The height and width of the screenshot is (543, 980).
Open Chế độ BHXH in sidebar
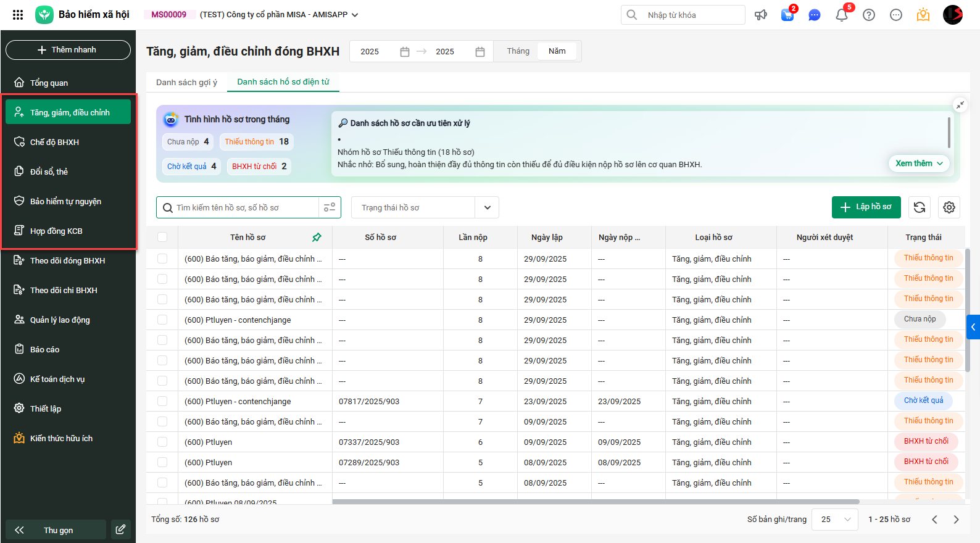54,142
